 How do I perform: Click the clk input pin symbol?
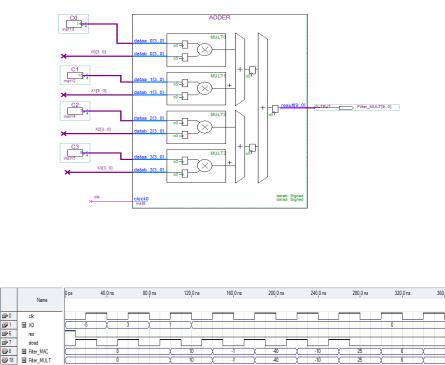click(91, 201)
